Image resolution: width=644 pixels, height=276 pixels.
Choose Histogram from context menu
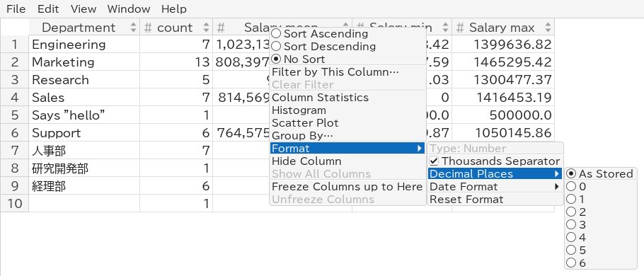tap(347, 110)
